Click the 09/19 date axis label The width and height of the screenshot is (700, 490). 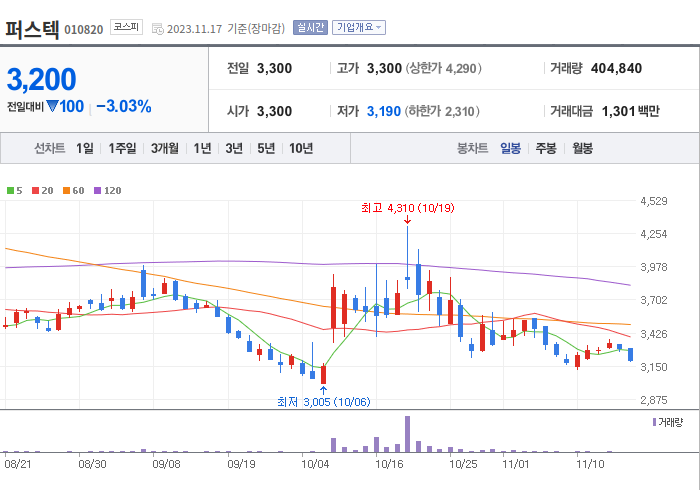coord(241,464)
